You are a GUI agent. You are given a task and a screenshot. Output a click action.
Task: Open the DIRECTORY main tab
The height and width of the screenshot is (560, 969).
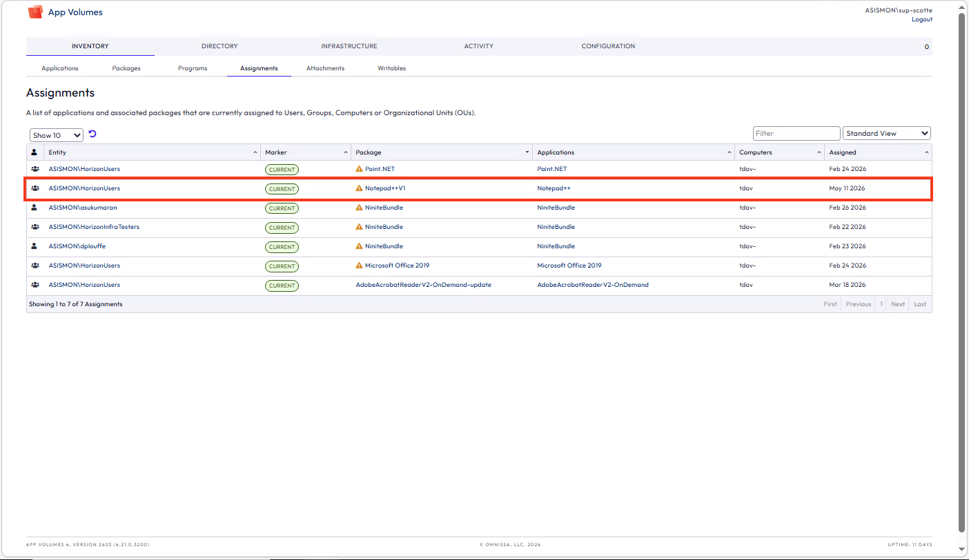[x=219, y=46]
